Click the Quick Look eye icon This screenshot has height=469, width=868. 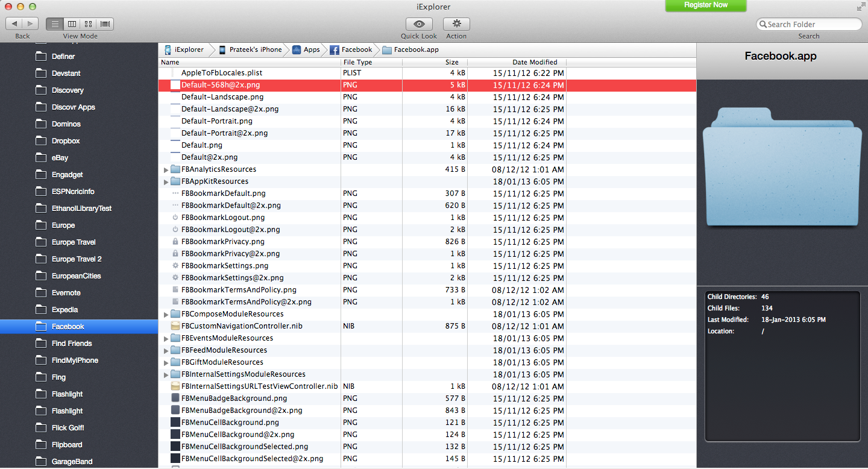click(x=419, y=24)
